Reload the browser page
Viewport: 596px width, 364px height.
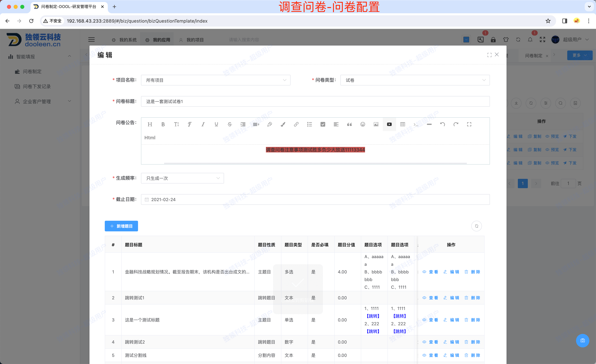pos(31,21)
